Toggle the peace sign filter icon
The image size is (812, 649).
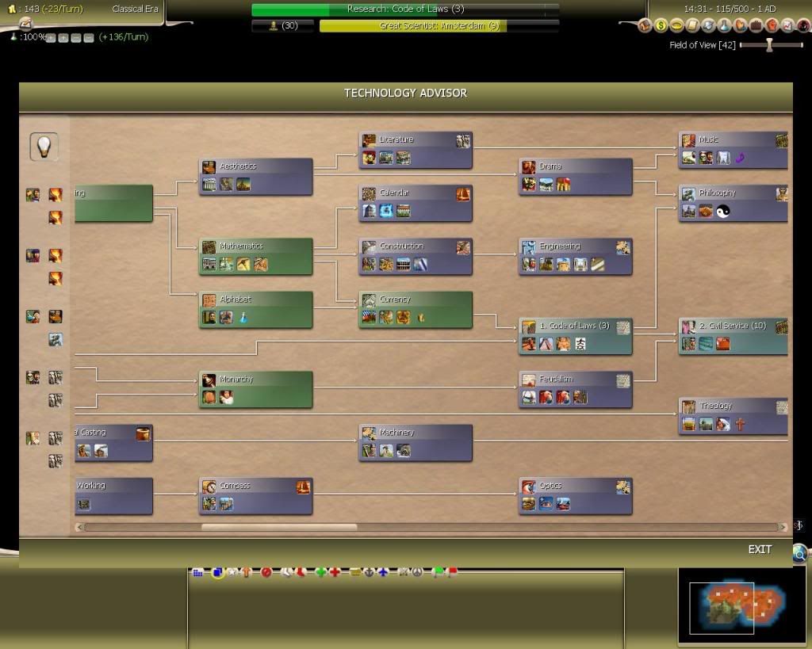coord(417,572)
